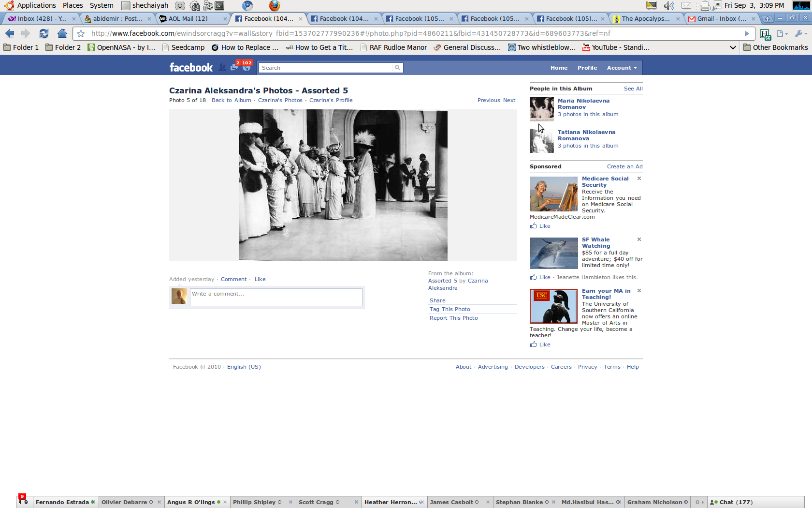Image resolution: width=812 pixels, height=508 pixels.
Task: Open Facebook friend requests icon
Action: [x=222, y=68]
